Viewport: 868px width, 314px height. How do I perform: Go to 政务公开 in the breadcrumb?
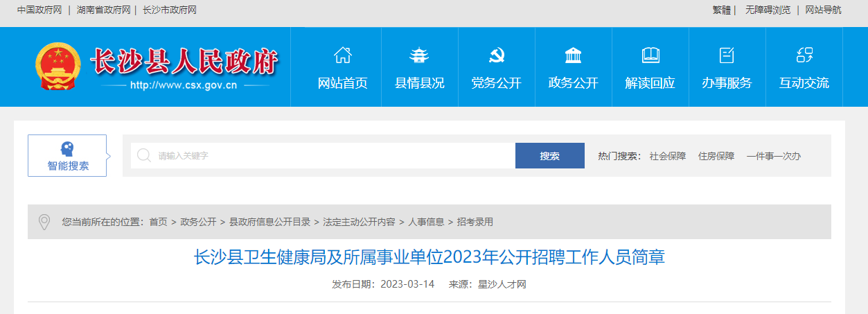tap(198, 222)
